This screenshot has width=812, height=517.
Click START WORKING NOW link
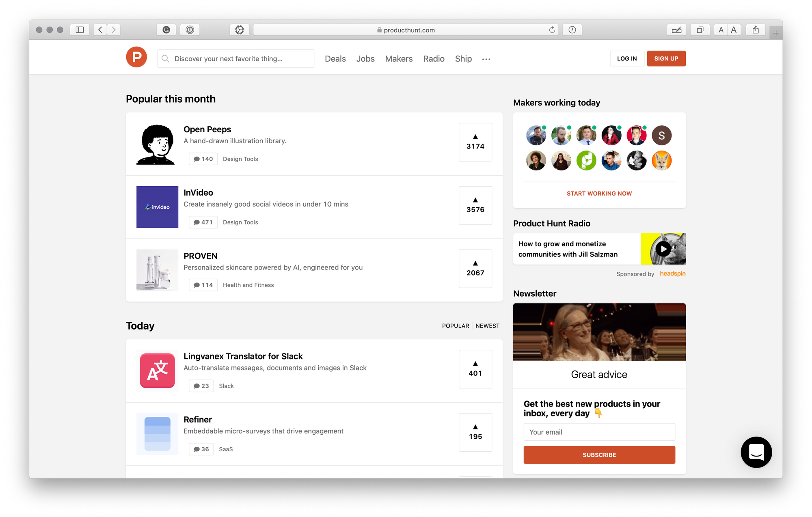click(599, 194)
